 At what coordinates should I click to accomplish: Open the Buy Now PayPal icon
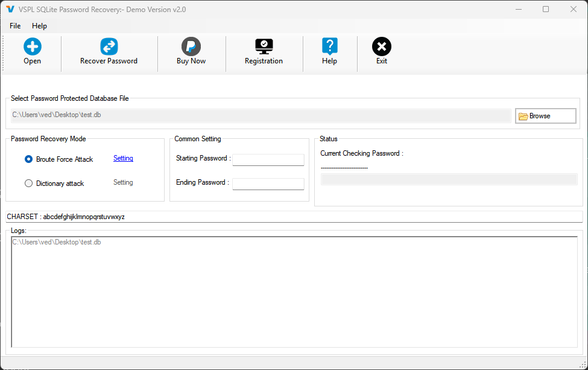pyautogui.click(x=191, y=46)
